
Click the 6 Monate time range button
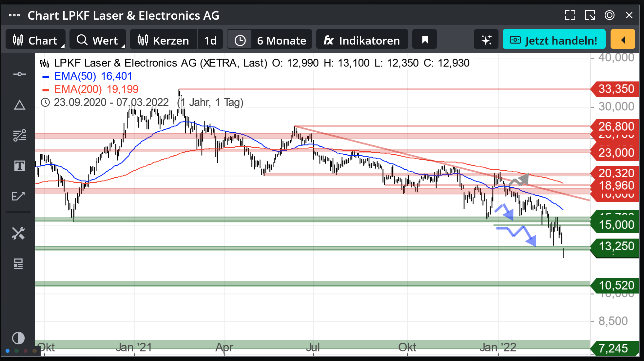click(281, 40)
